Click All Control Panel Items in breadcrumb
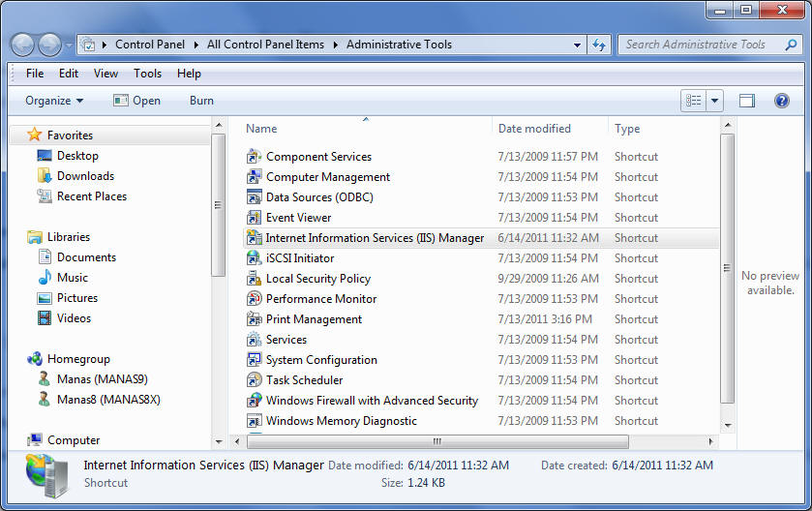The image size is (812, 511). pos(265,45)
